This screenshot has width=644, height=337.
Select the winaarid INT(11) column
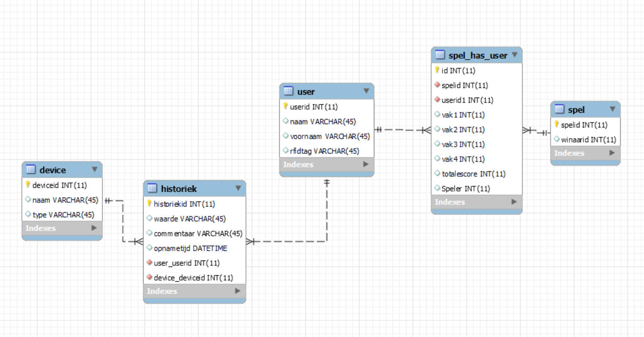pos(588,139)
